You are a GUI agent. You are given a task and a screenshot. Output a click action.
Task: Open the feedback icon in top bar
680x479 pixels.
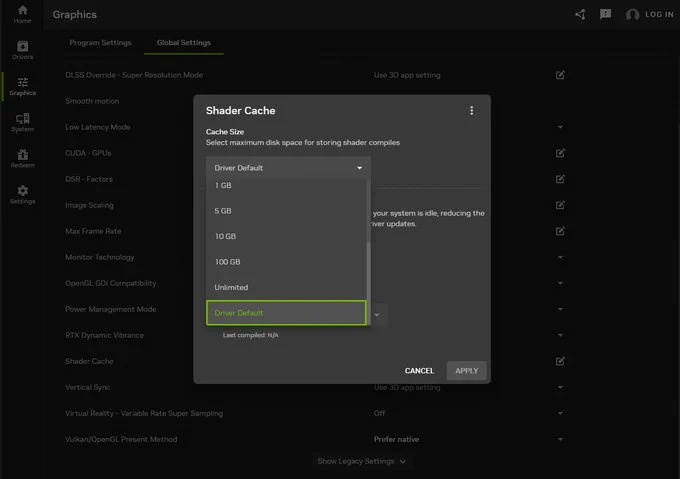click(605, 14)
